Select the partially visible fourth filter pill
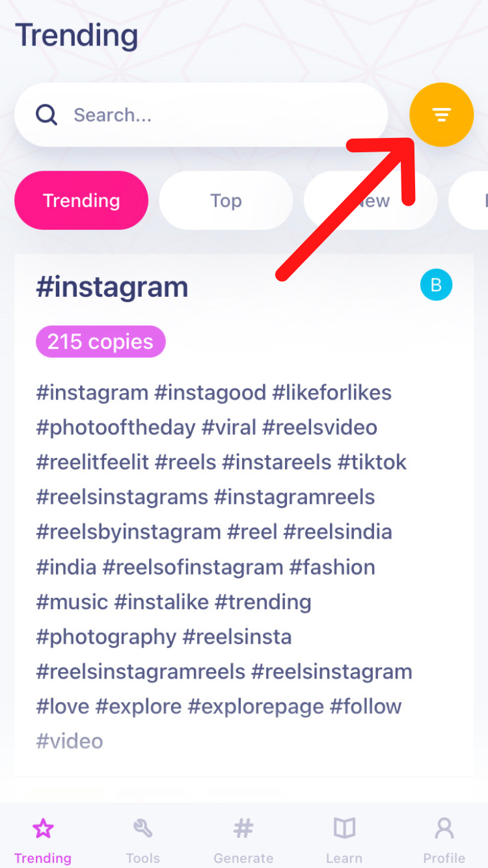Viewport: 488px width, 868px height. (x=471, y=200)
